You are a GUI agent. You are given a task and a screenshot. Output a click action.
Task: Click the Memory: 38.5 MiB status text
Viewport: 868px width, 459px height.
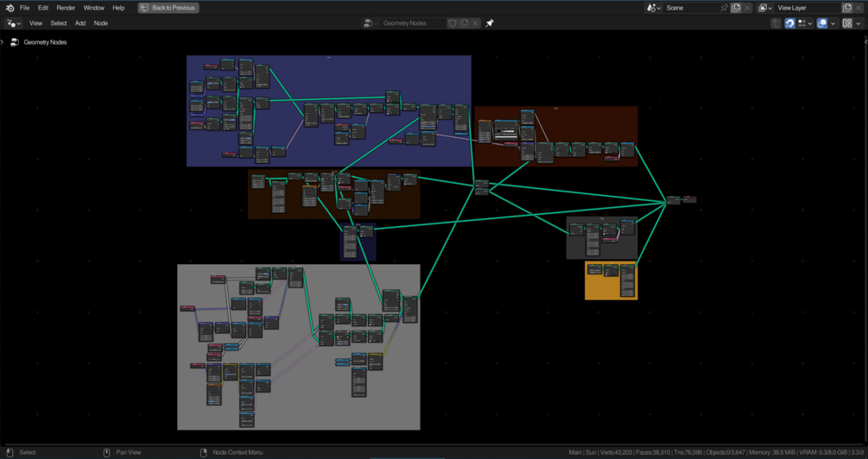tap(773, 452)
